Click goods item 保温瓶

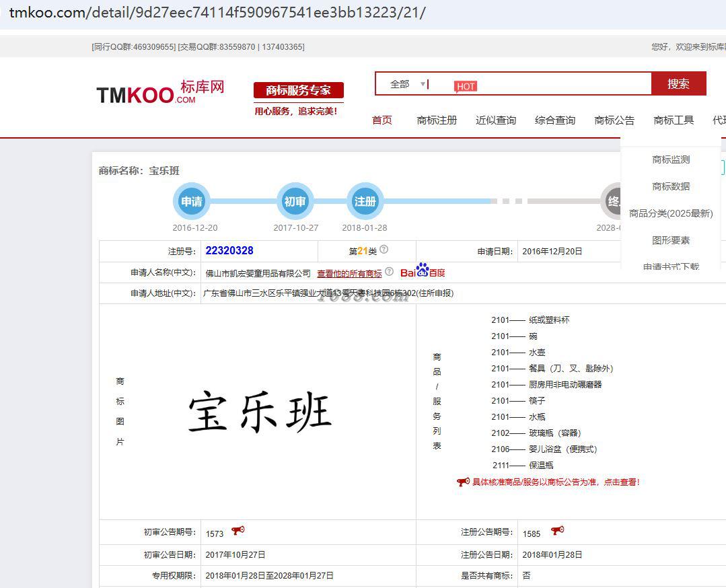click(x=541, y=466)
